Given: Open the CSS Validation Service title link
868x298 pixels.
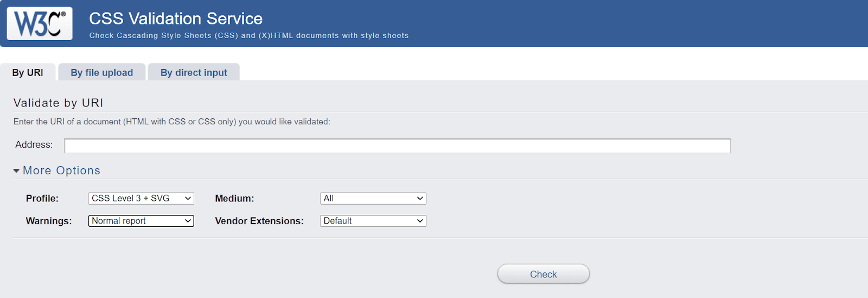Looking at the screenshot, I should (x=175, y=18).
